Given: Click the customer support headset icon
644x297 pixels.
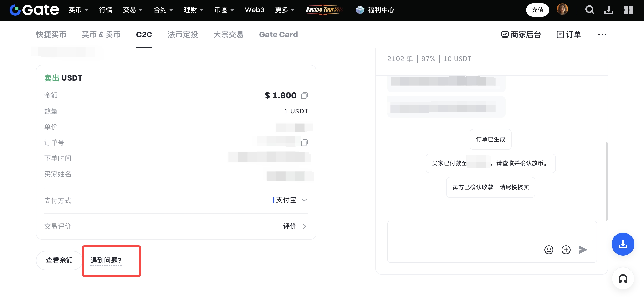Looking at the screenshot, I should point(623,278).
